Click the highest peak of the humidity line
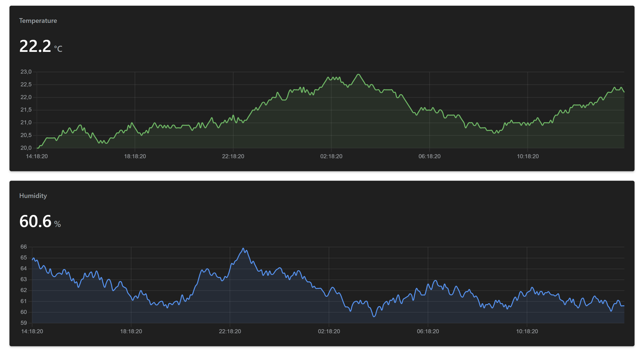The width and height of the screenshot is (644, 362). point(243,248)
